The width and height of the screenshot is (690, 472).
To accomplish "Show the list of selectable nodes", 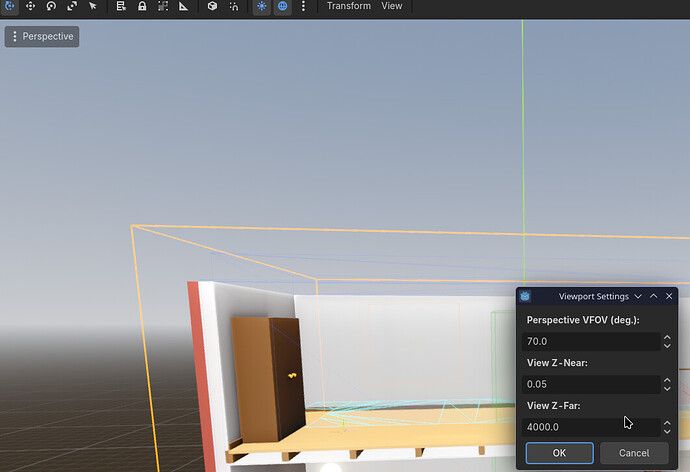I will 121,6.
